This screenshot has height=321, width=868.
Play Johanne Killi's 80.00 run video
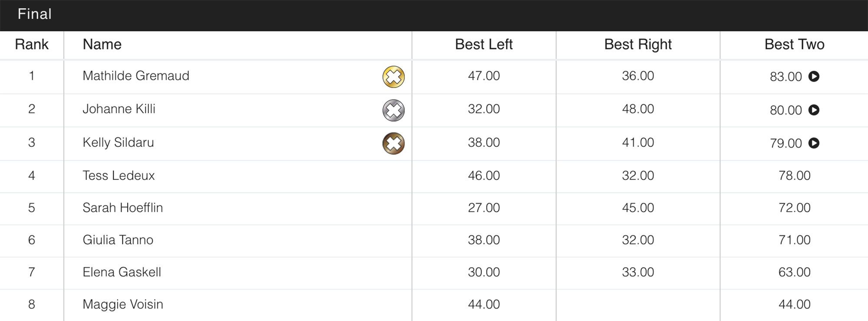tap(814, 110)
